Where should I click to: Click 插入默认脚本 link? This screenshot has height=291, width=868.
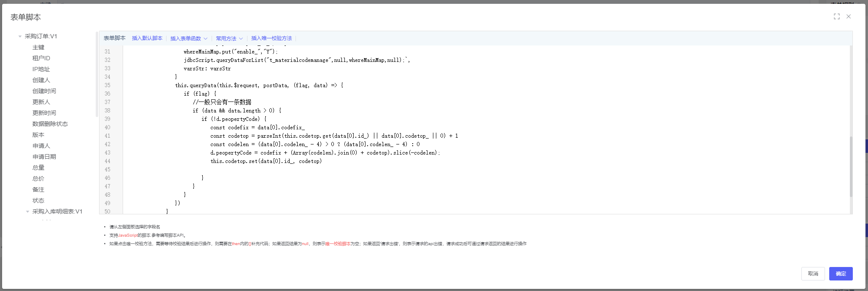147,38
